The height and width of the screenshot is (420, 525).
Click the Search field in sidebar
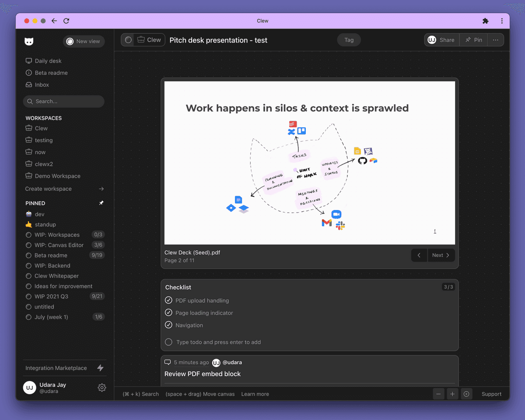click(63, 101)
